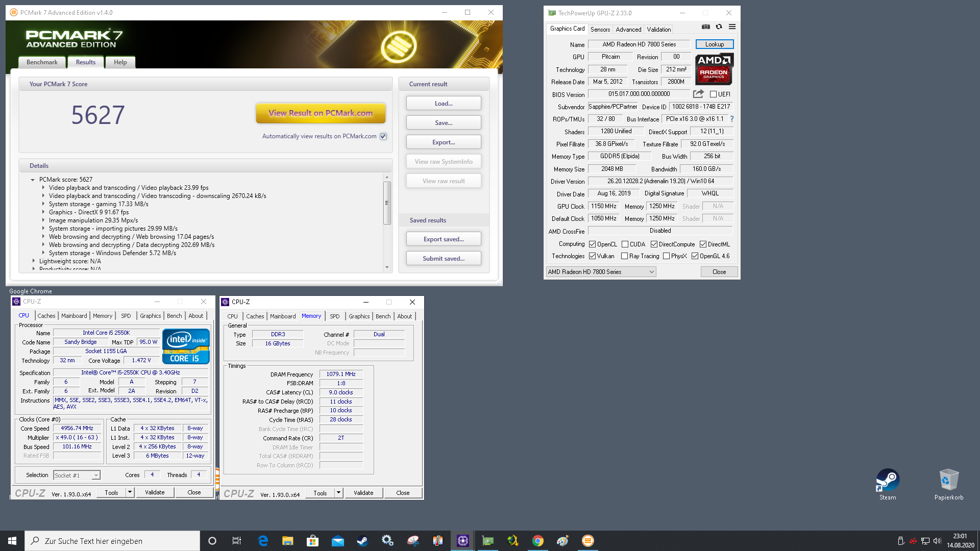The width and height of the screenshot is (980, 551).
Task: Toggle the CUDA checkbox
Action: pyautogui.click(x=625, y=244)
